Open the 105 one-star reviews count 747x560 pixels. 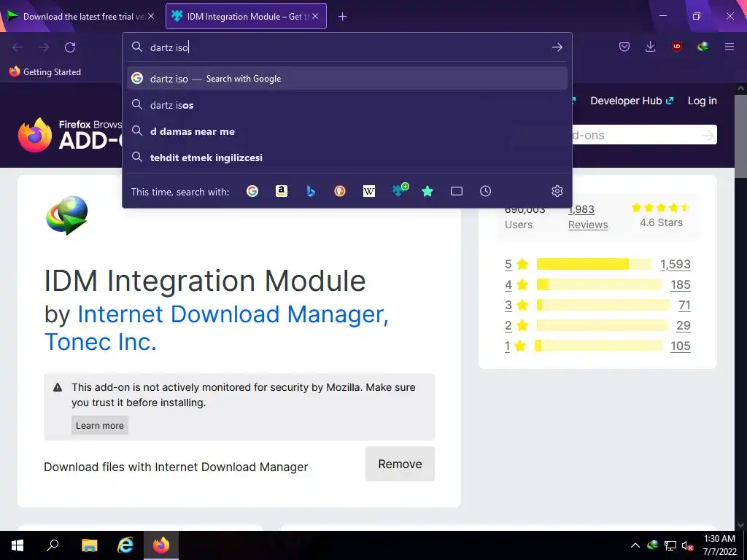click(681, 346)
